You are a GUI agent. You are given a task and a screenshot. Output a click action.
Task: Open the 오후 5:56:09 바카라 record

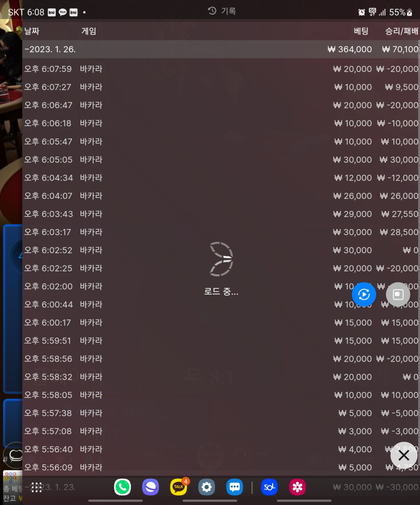221,467
